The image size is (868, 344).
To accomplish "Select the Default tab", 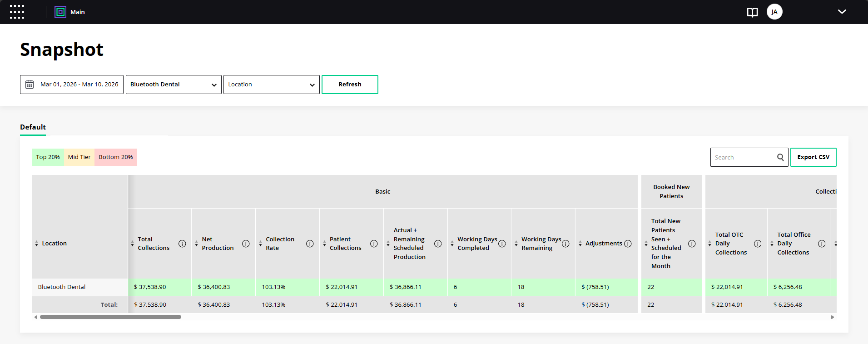I will tap(33, 127).
